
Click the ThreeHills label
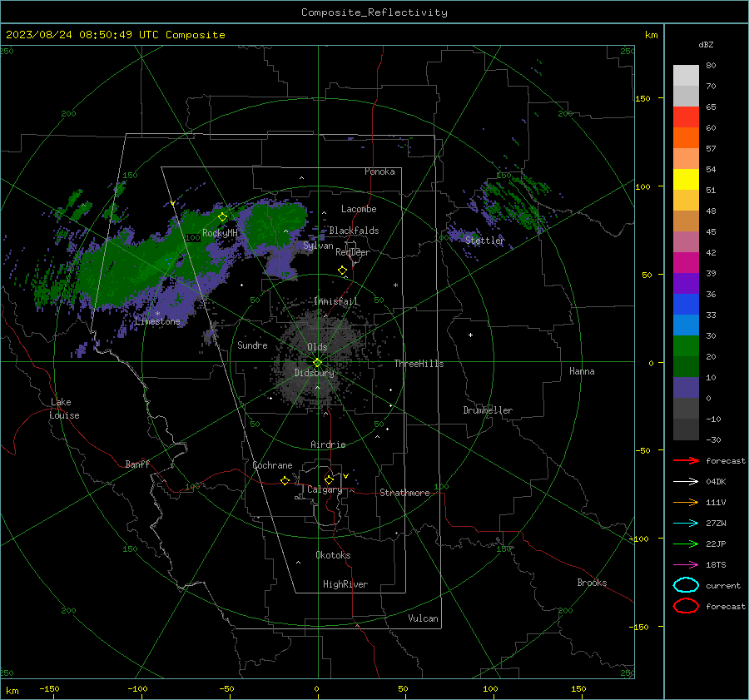(x=419, y=364)
